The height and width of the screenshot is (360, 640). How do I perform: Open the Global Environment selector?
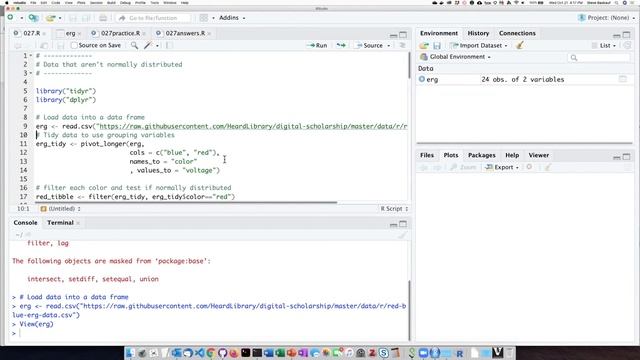456,57
